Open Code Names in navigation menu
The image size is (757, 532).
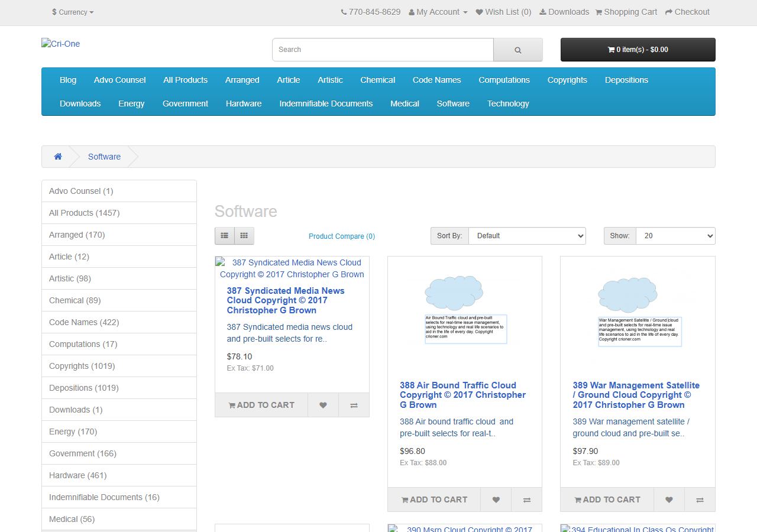[x=437, y=80]
